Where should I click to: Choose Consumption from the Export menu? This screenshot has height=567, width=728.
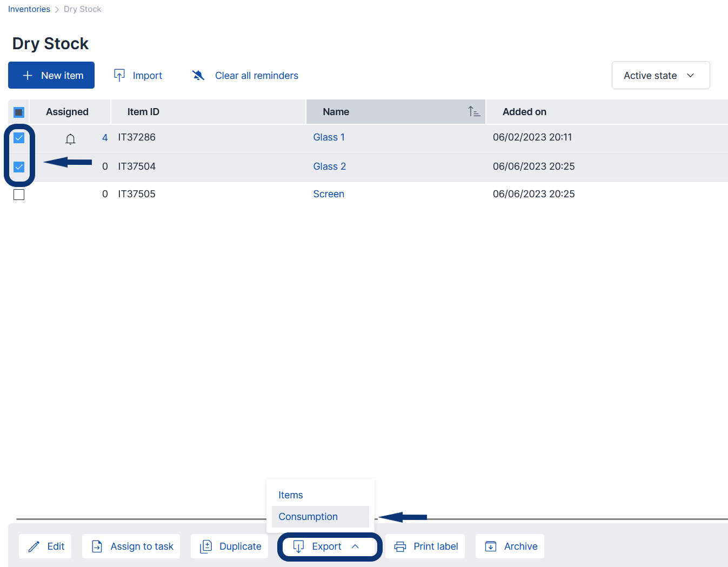point(308,517)
